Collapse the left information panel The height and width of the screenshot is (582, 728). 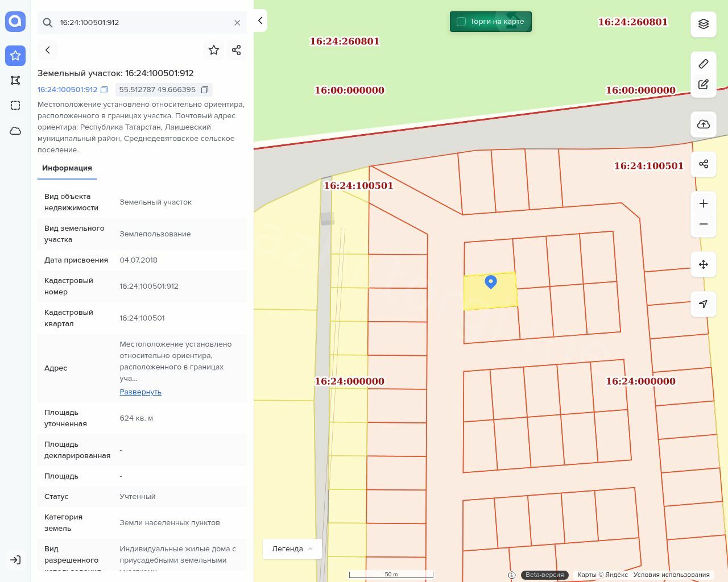[x=260, y=20]
